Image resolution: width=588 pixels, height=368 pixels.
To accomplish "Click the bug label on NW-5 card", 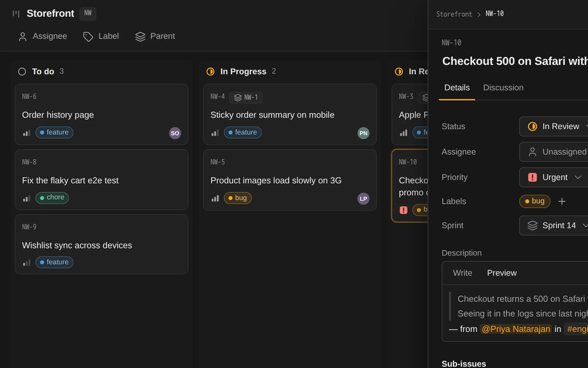I will click(x=238, y=198).
